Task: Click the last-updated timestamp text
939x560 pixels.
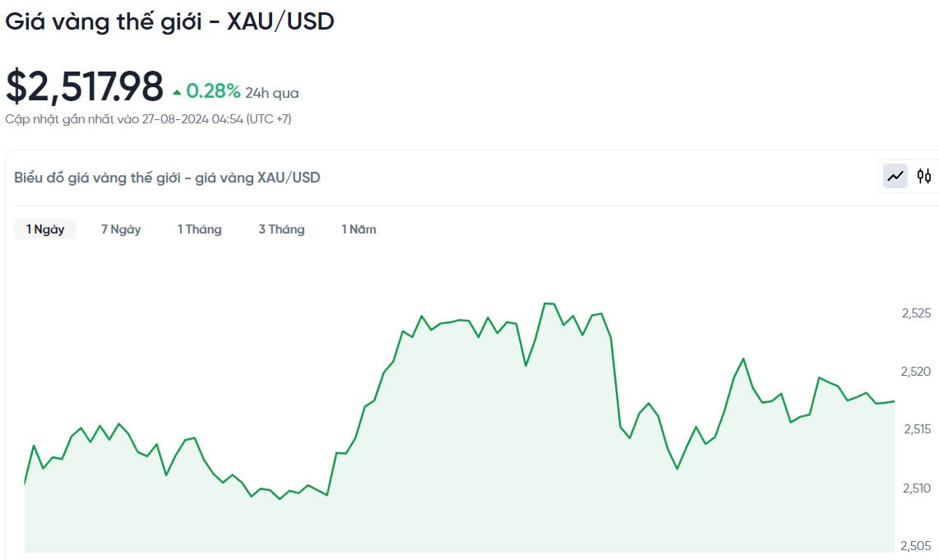Action: click(x=148, y=119)
